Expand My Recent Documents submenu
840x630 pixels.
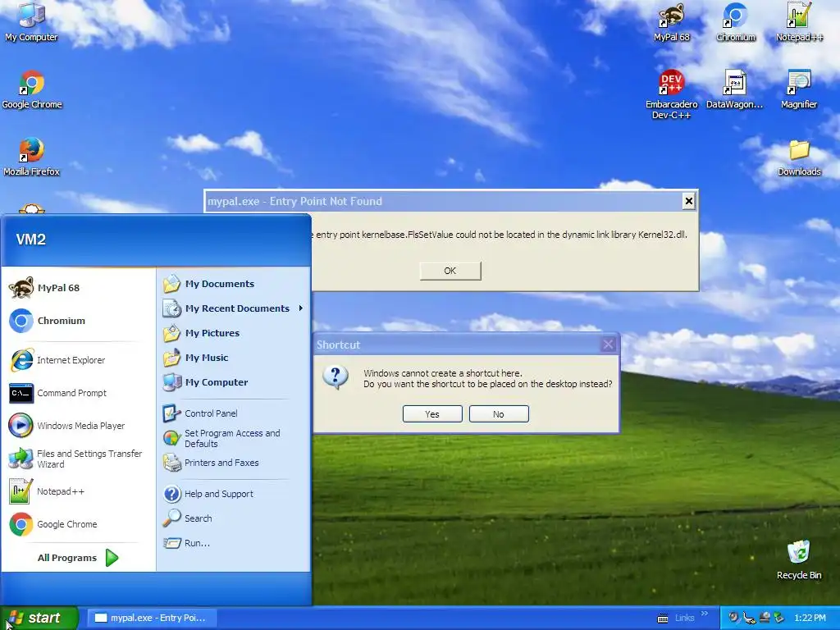[x=234, y=308]
